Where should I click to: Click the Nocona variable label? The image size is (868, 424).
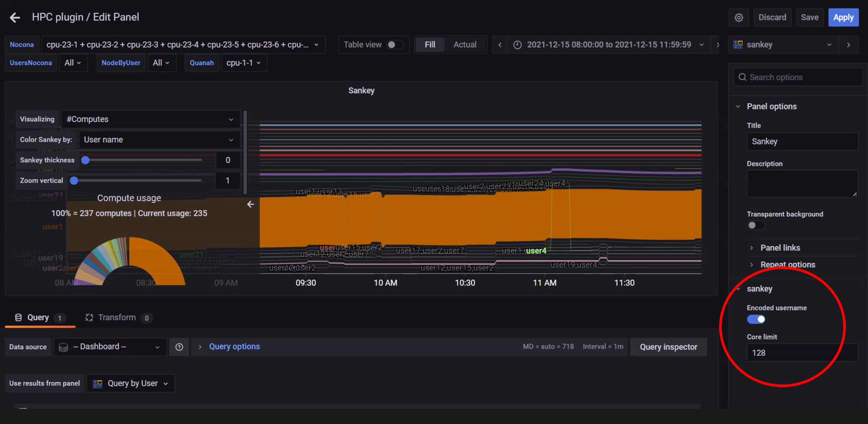22,45
